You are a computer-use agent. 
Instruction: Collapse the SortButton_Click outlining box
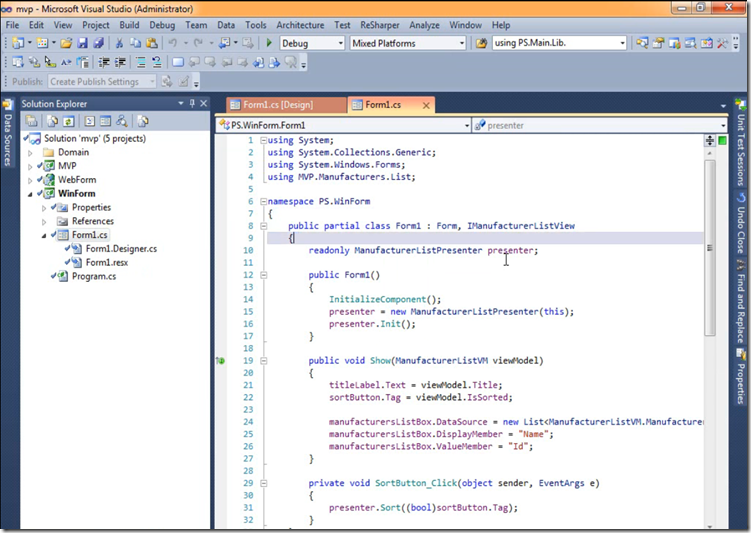[263, 483]
